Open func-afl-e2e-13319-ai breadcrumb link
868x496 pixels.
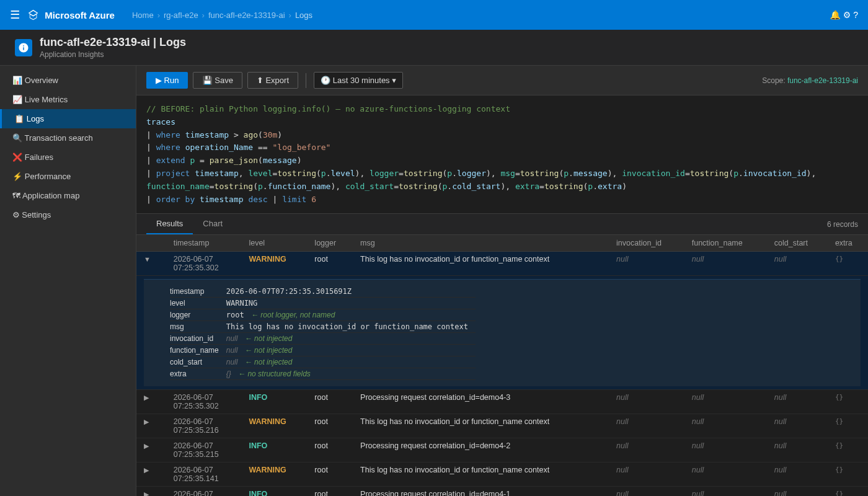click(247, 15)
